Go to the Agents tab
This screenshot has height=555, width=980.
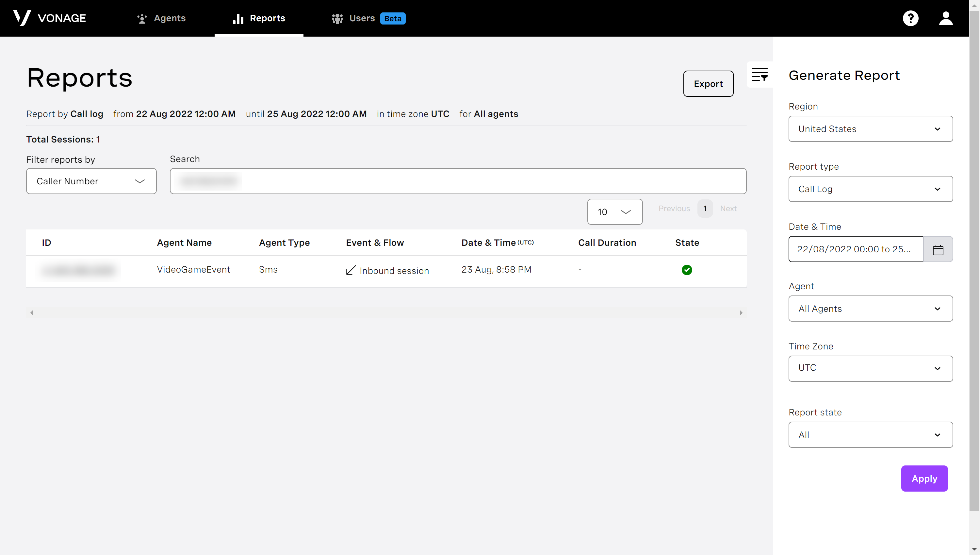point(161,18)
